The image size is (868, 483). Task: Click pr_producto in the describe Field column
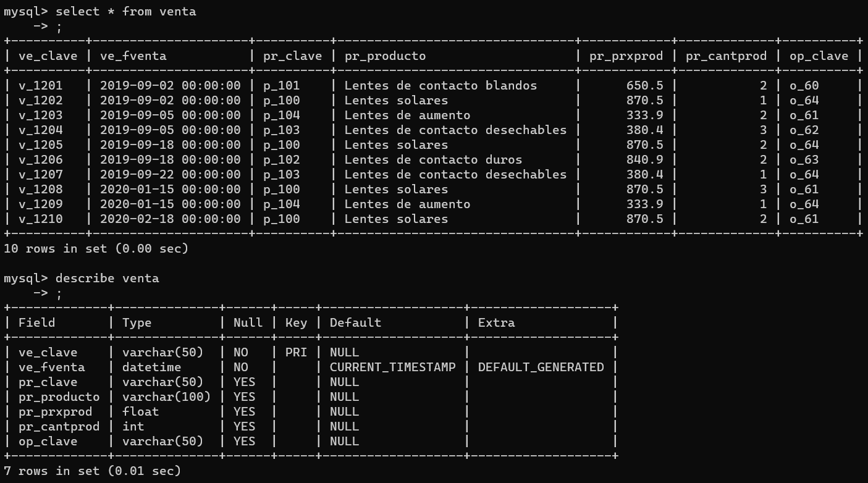(x=59, y=397)
